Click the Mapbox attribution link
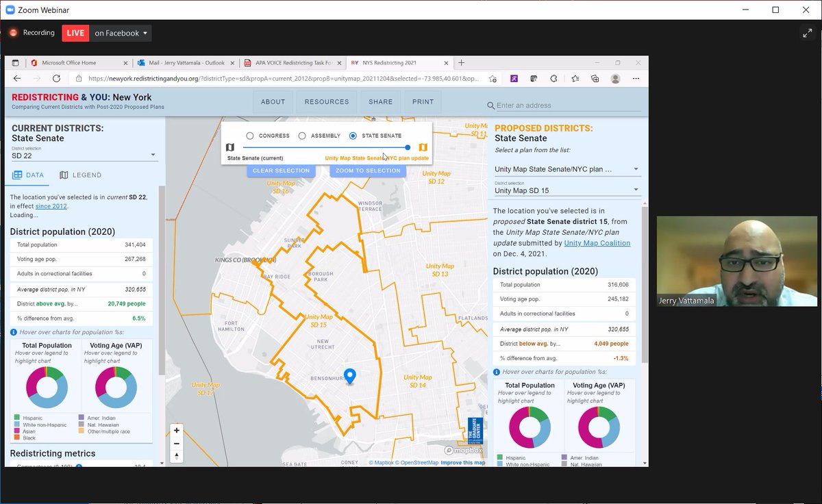822x504 pixels. coord(382,463)
